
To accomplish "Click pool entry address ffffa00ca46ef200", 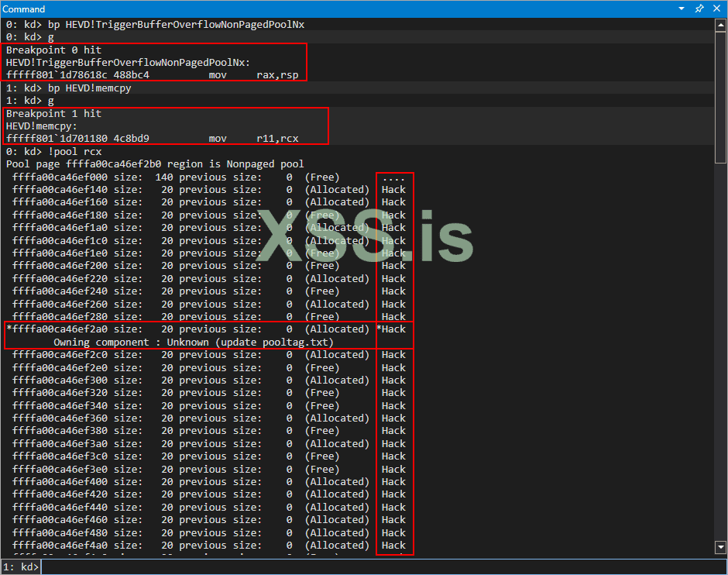I will 60,266.
